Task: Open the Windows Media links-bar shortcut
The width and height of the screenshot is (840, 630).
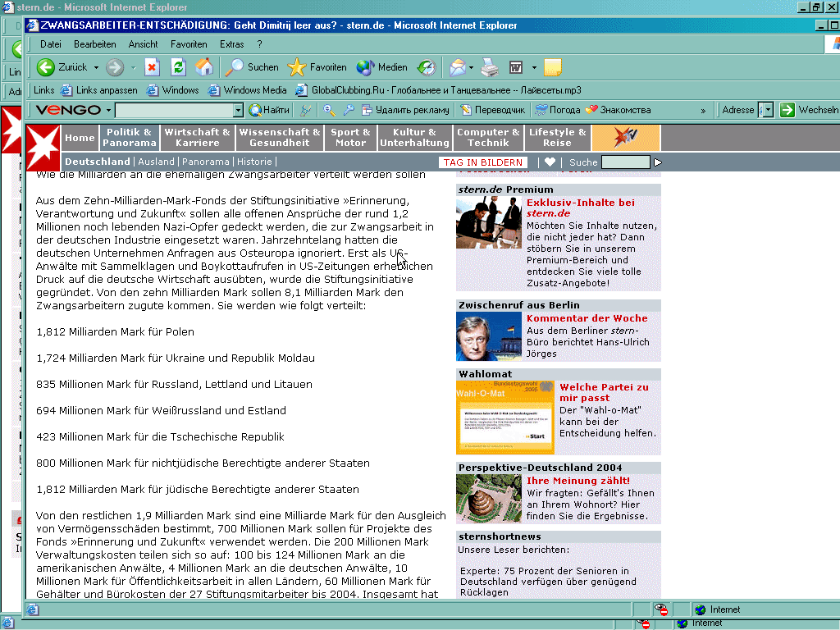Action: point(248,90)
